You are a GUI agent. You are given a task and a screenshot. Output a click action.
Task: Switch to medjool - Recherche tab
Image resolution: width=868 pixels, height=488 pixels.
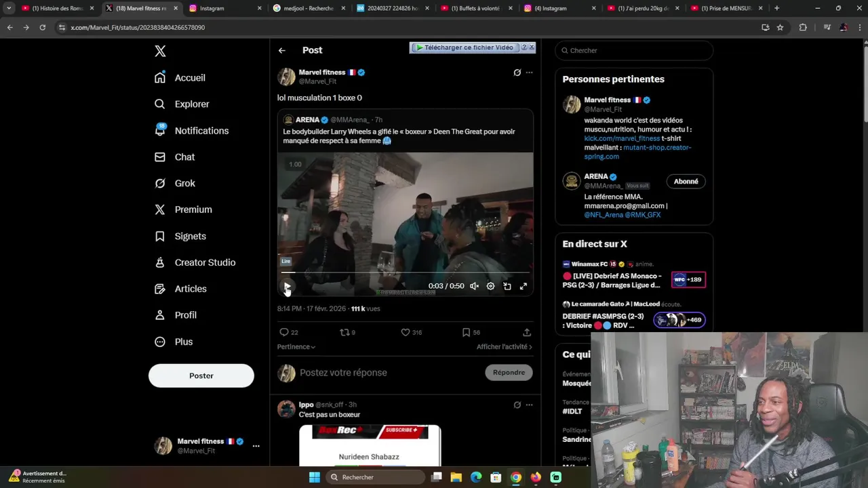[x=307, y=8]
